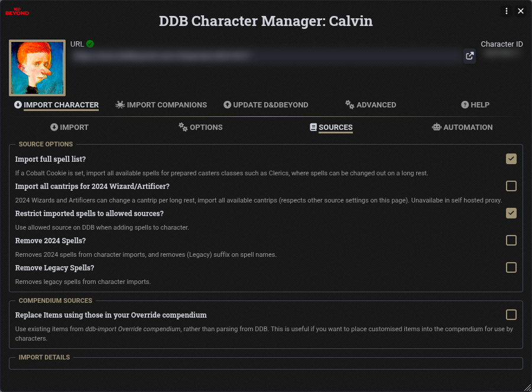Uncheck Import full spell list checkbox
This screenshot has height=392, width=532.
click(x=511, y=159)
